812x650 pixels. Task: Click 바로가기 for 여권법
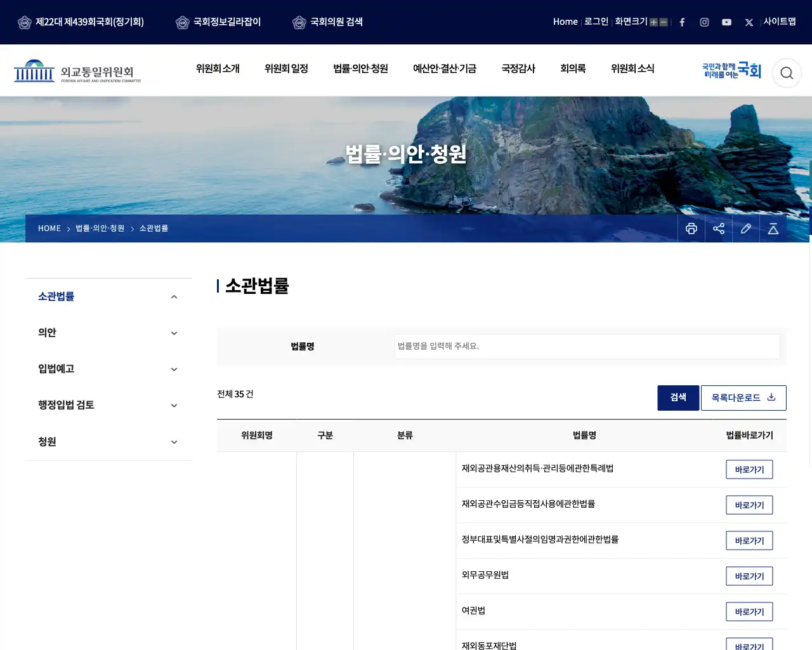[749, 612]
